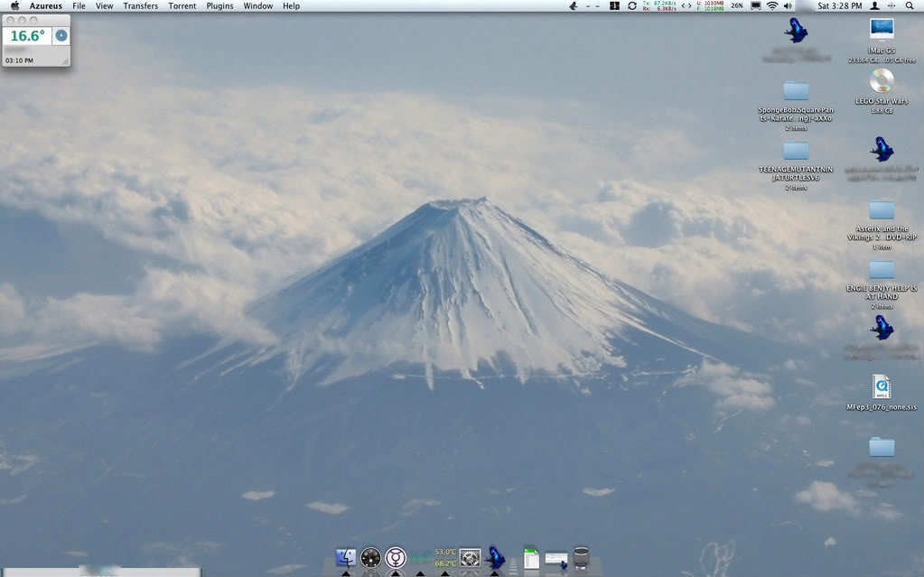924x577 pixels.
Task: Select the blue frog file below LEGO Star Wars
Action: (882, 149)
